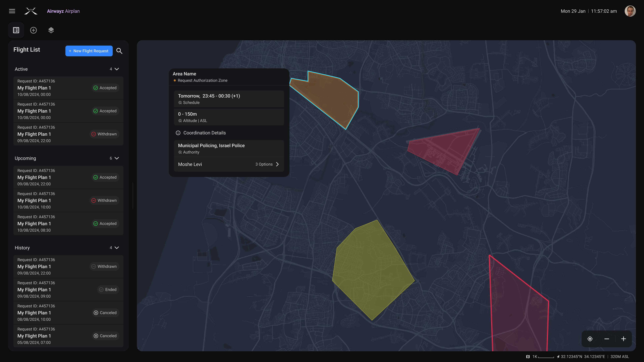
Task: Open the map layers icon
Action: coord(51,30)
